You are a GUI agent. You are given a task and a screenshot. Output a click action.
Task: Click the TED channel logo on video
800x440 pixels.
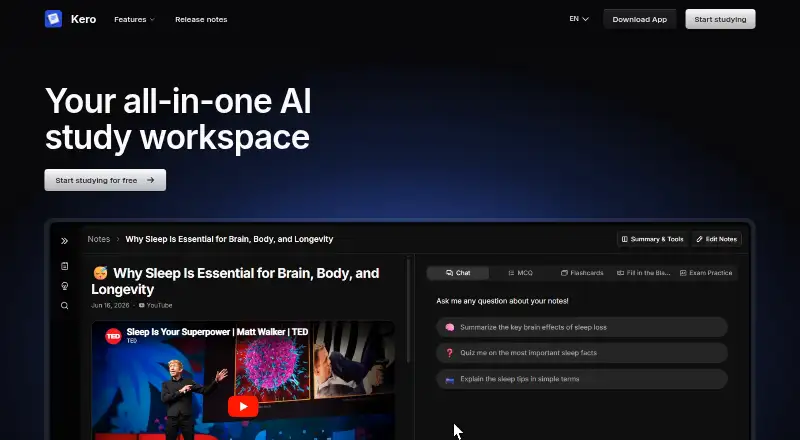click(113, 336)
